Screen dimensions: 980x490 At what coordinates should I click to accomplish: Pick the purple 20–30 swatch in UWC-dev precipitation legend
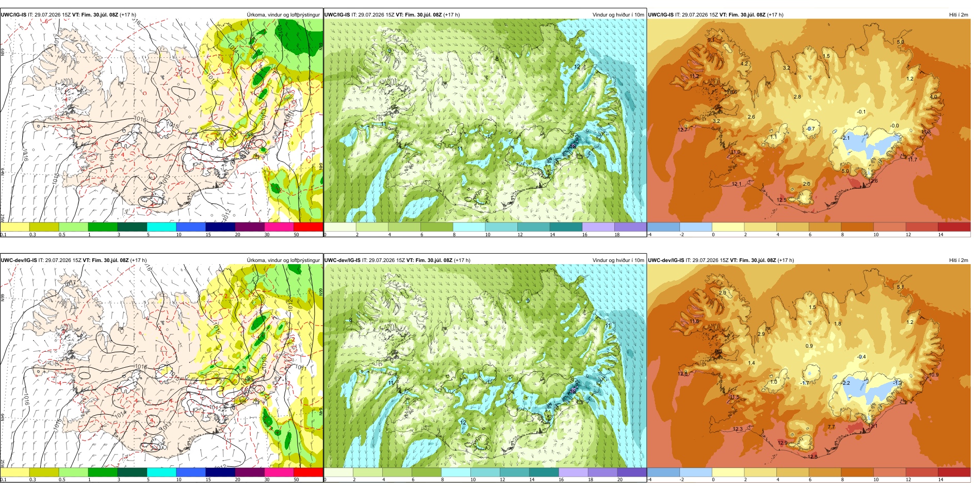(x=250, y=472)
